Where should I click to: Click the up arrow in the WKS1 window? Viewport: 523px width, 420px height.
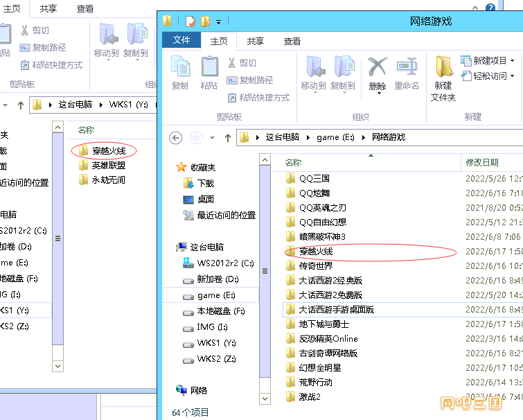pyautogui.click(x=21, y=105)
